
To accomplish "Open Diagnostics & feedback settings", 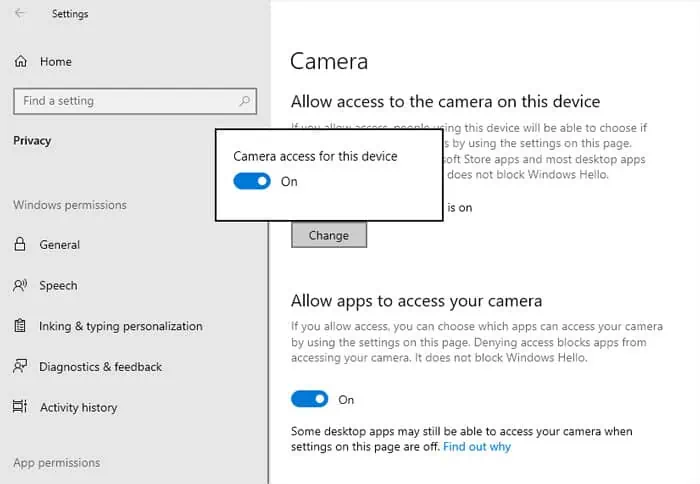I will coord(100,367).
